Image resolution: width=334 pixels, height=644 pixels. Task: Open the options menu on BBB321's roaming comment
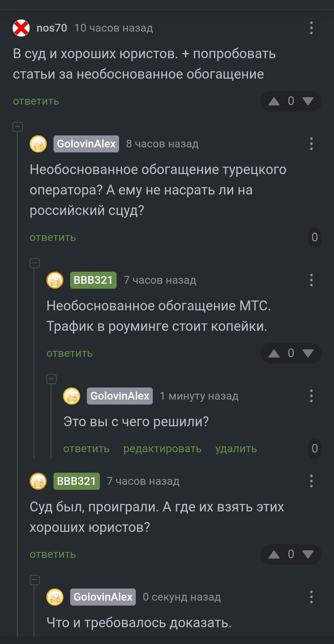[x=313, y=280]
